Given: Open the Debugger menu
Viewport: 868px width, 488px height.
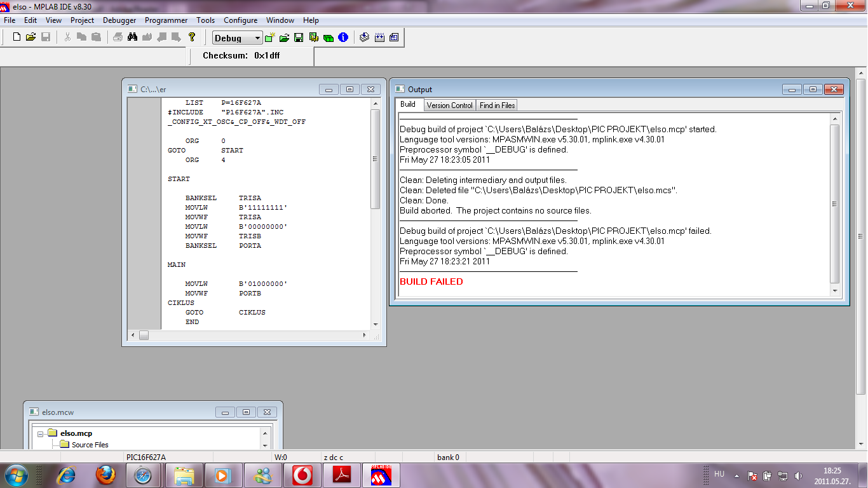Looking at the screenshot, I should click(119, 20).
